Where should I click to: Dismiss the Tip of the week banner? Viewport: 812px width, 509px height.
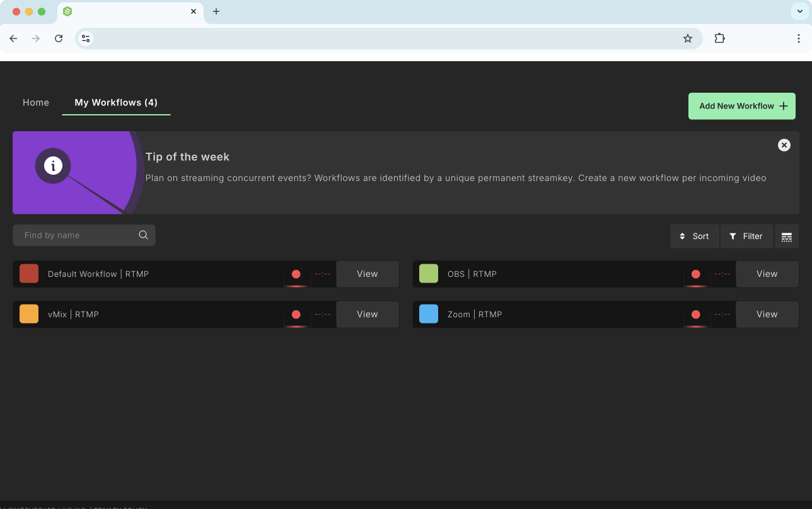tap(784, 145)
